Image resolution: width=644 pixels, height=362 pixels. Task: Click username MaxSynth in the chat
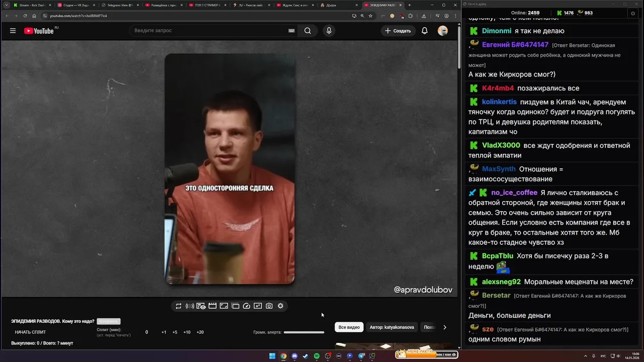[x=499, y=169]
